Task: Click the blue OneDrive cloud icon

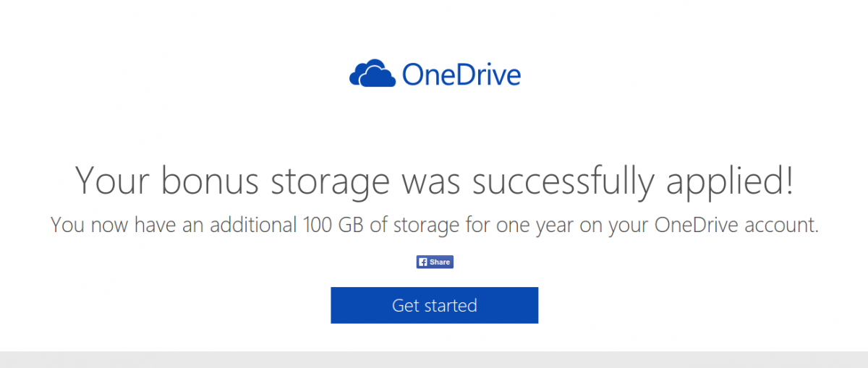Action: pyautogui.click(x=373, y=74)
